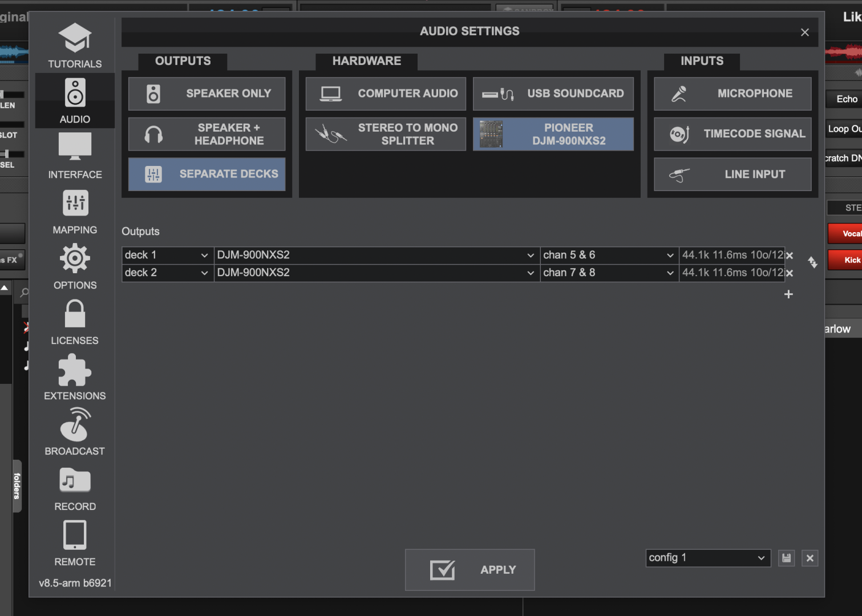862x616 pixels.
Task: Select Separate Decks output
Action: 207,174
